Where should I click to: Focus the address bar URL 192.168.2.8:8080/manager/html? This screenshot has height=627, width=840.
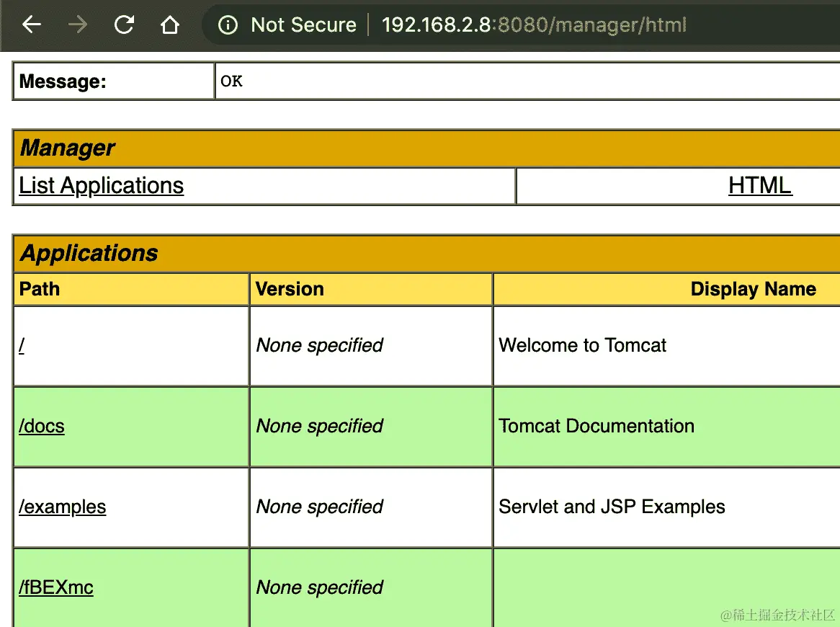pos(534,25)
